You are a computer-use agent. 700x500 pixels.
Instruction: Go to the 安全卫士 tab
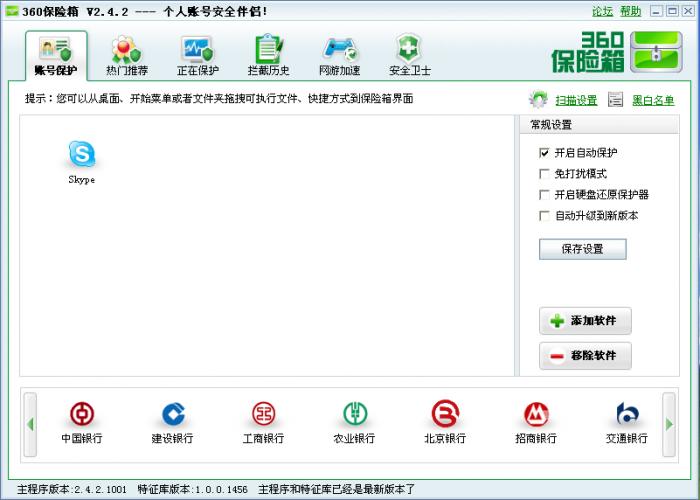pyautogui.click(x=410, y=56)
